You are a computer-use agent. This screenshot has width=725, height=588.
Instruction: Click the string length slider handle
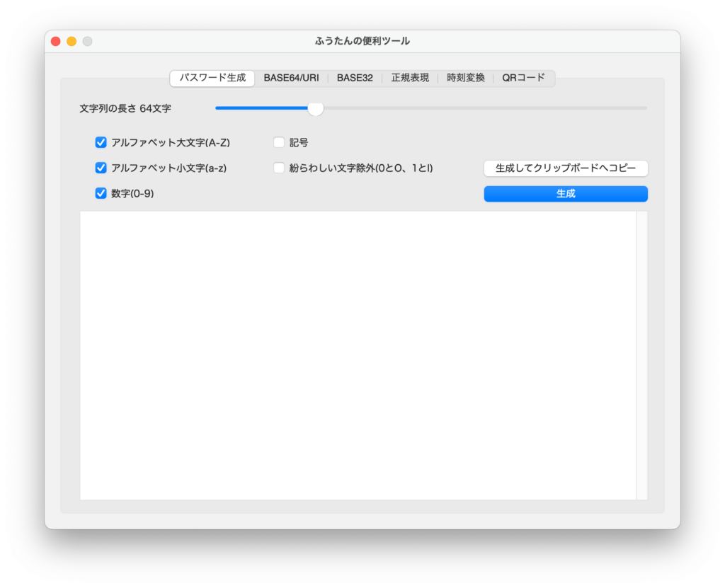(x=316, y=108)
